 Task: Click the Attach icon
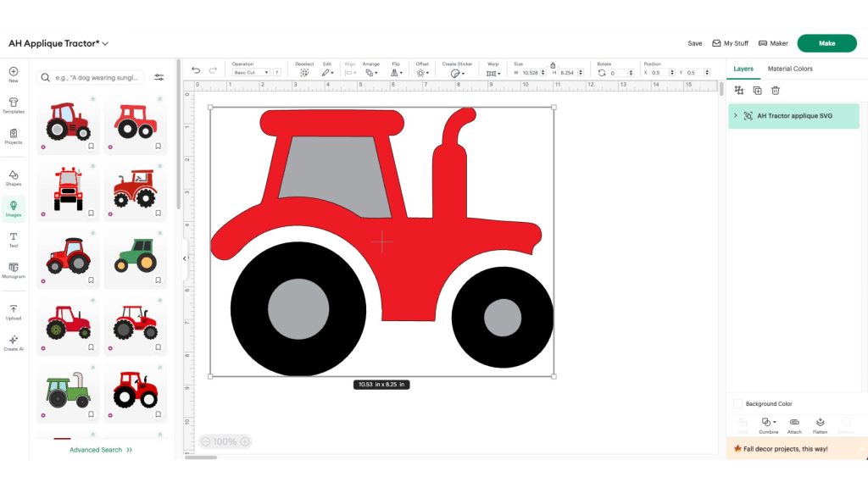point(794,424)
